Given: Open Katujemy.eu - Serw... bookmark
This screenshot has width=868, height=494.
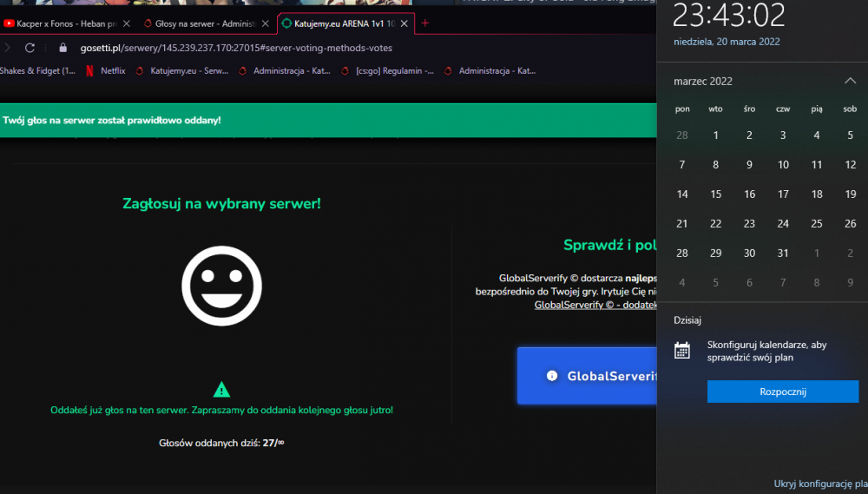Looking at the screenshot, I should (x=182, y=71).
